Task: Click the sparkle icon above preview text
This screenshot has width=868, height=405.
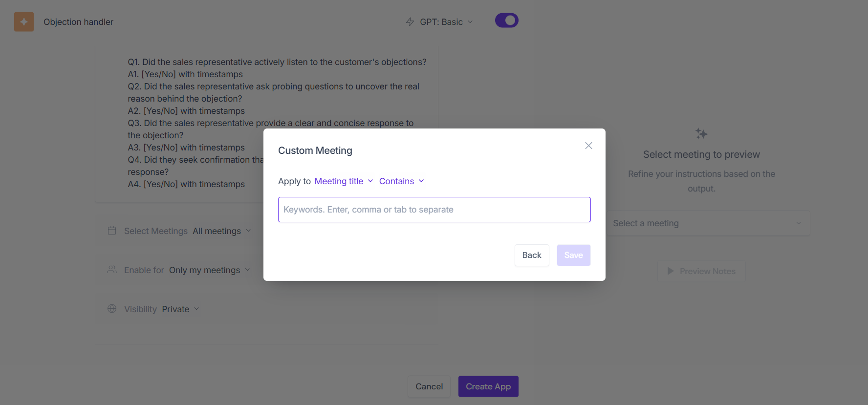Action: pyautogui.click(x=701, y=134)
